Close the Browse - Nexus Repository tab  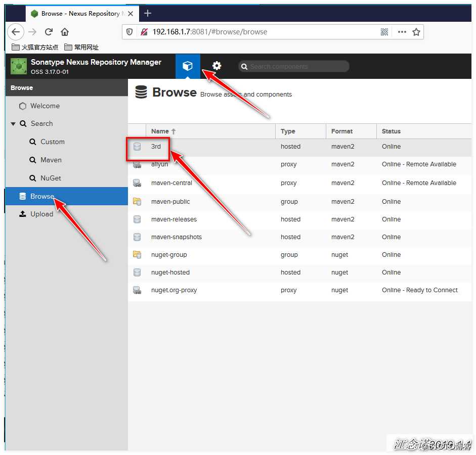[x=131, y=14]
